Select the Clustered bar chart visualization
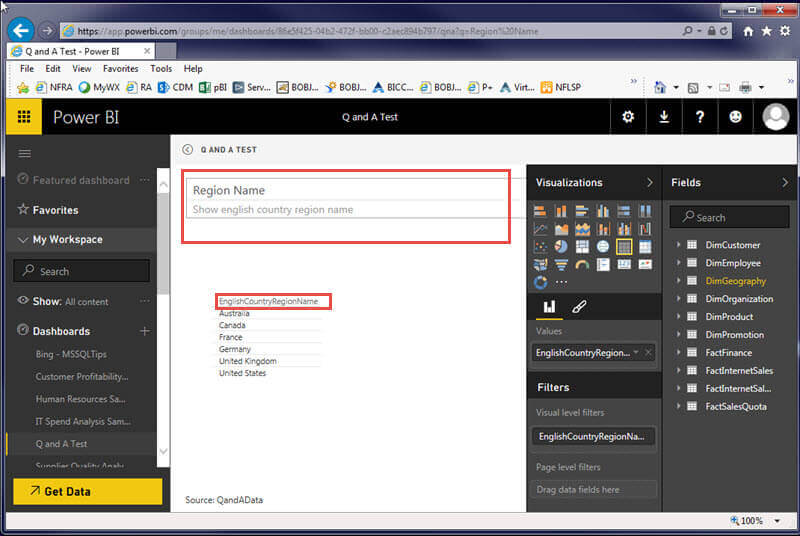Screen dimensions: 800x536 [x=582, y=211]
